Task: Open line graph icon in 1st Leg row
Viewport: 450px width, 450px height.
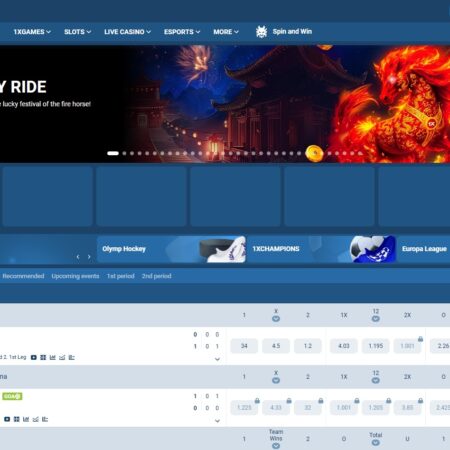Action: coord(62,357)
